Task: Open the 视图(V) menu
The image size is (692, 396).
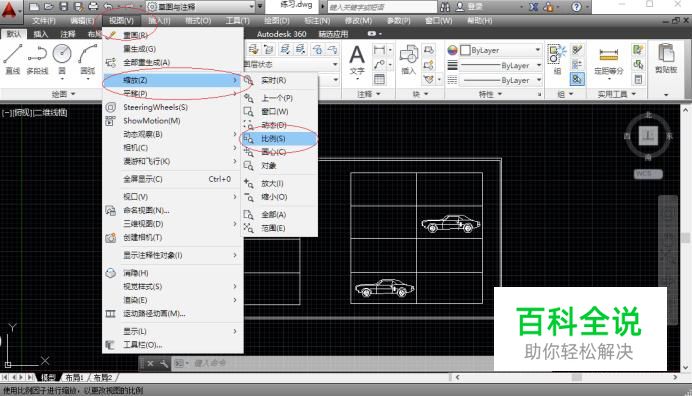Action: coord(121,21)
